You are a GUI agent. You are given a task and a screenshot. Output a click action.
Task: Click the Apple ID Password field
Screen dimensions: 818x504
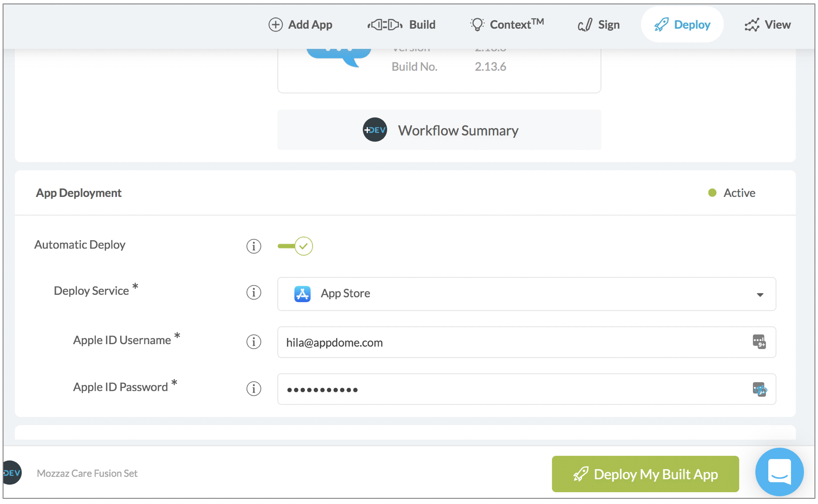point(527,389)
